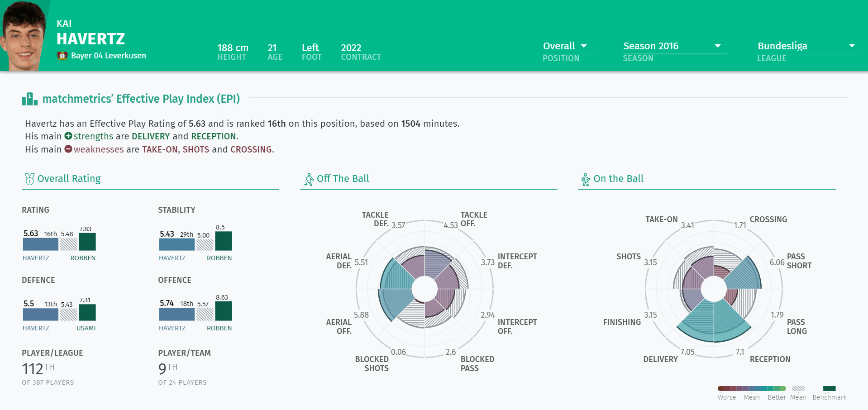The image size is (868, 410).
Task: Click Robben's benchmark bar under OFFENCE
Action: coord(224,311)
